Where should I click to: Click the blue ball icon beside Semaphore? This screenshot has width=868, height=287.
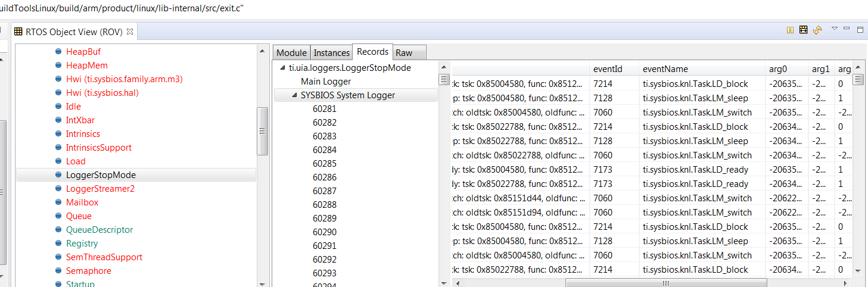(x=58, y=271)
